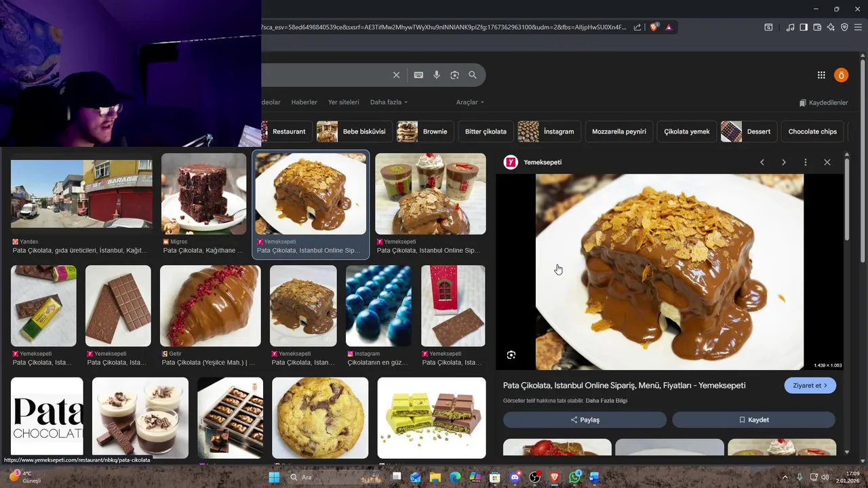Select the 'Çikolata yemek' filter chip
Screen dimensions: 868x488
[686, 131]
